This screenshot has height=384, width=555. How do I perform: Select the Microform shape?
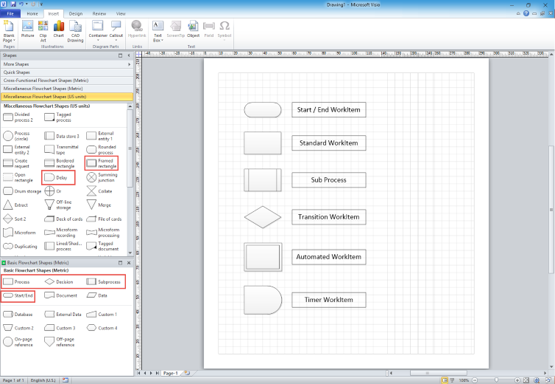tap(19, 233)
